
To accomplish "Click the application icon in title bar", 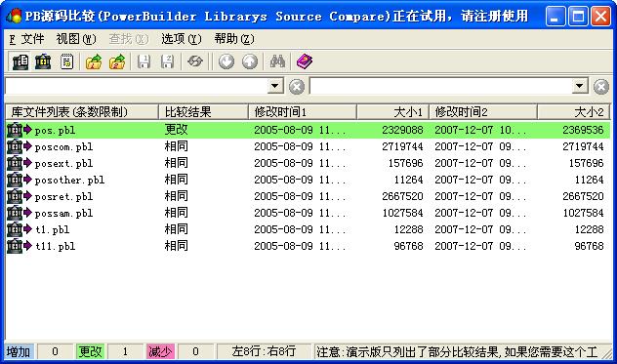I will (14, 17).
